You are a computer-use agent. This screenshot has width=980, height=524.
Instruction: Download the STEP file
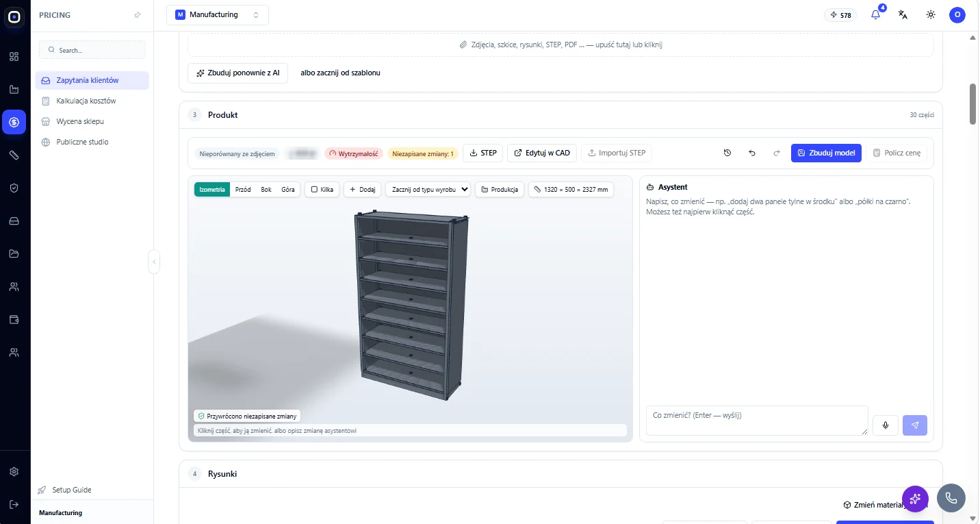point(483,153)
